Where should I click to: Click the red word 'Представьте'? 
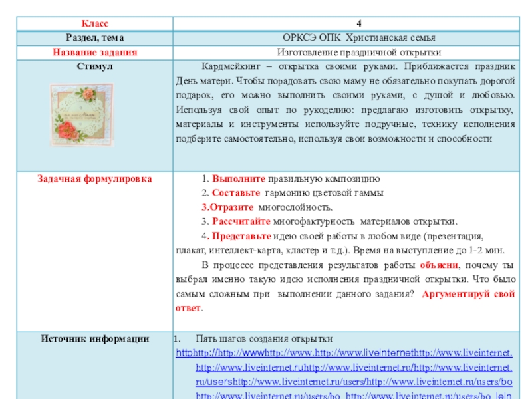click(x=241, y=236)
